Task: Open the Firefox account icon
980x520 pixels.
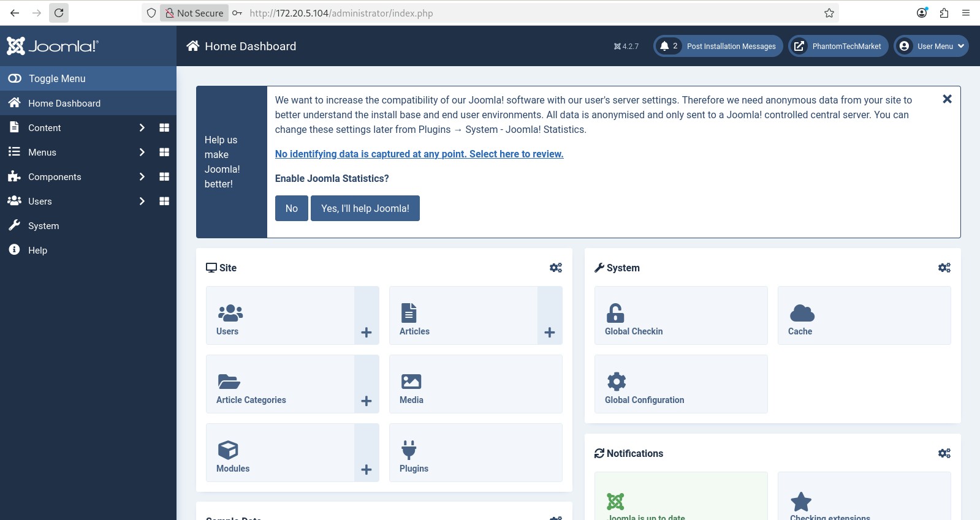Action: point(922,13)
